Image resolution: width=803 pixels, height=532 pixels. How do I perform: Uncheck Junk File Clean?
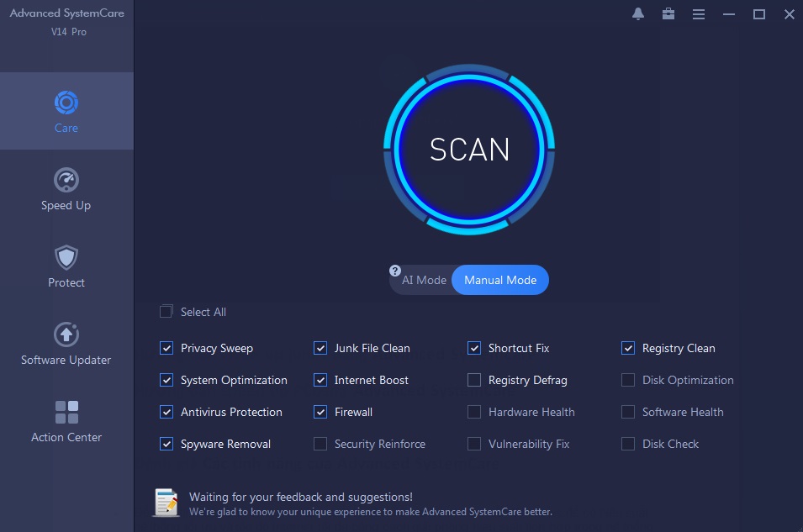(x=320, y=348)
